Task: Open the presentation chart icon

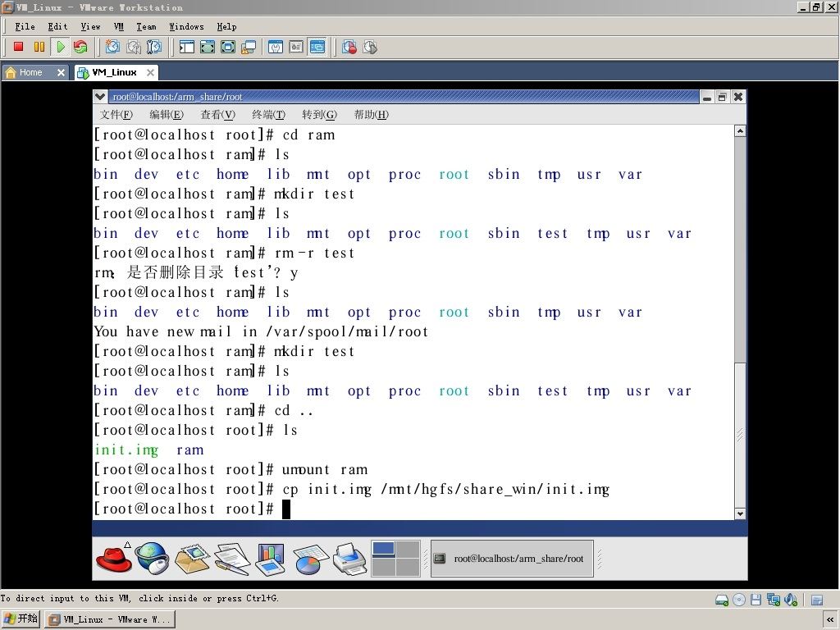Action: [270, 559]
